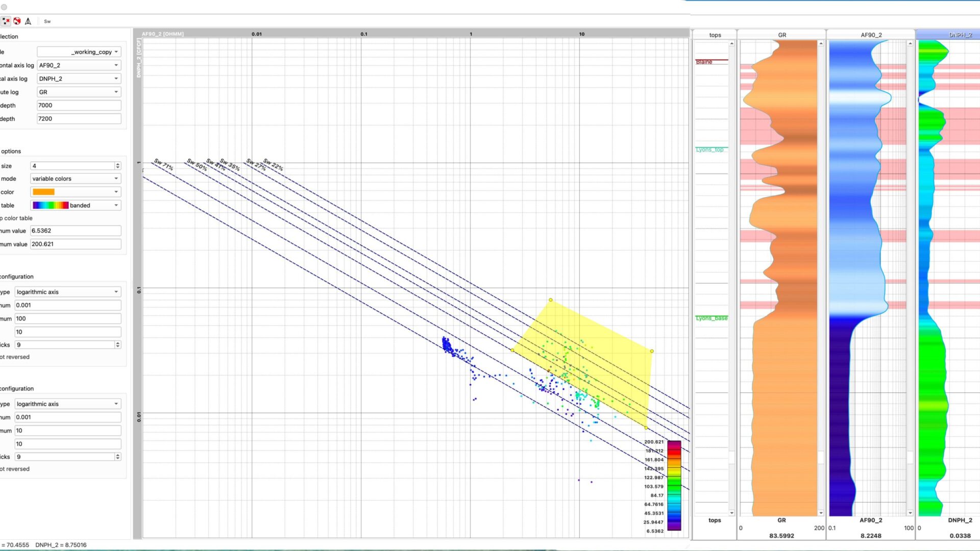Click the triangle compass tool icon
Image resolution: width=980 pixels, height=551 pixels.
point(28,21)
